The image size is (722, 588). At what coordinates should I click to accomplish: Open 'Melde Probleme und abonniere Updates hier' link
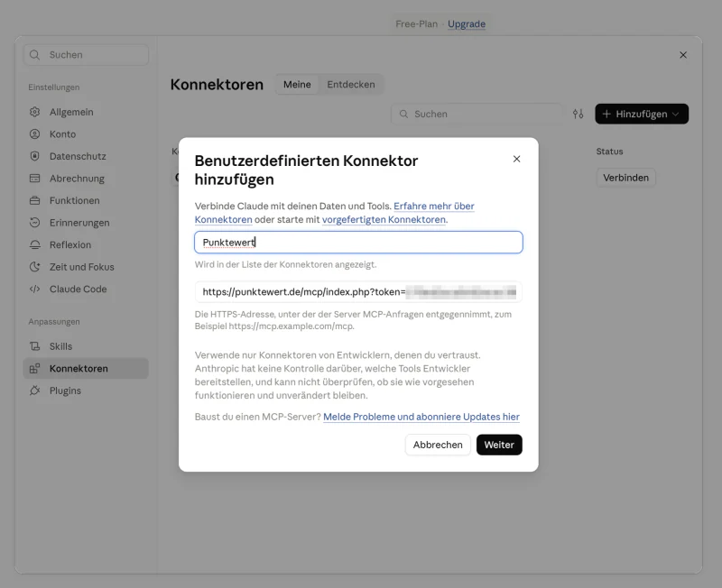click(x=421, y=417)
